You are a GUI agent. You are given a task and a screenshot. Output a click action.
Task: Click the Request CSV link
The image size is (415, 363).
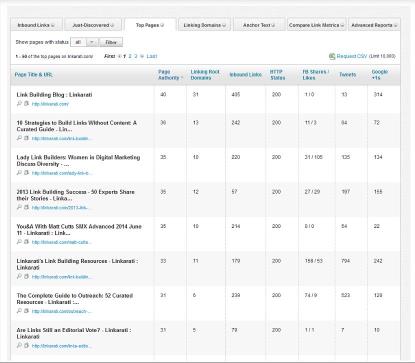pos(352,56)
